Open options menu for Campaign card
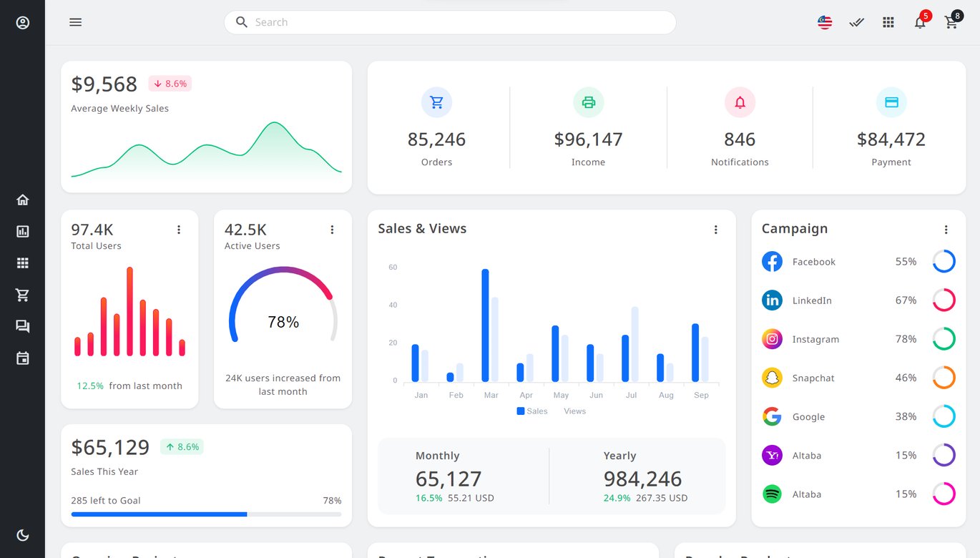 point(946,230)
